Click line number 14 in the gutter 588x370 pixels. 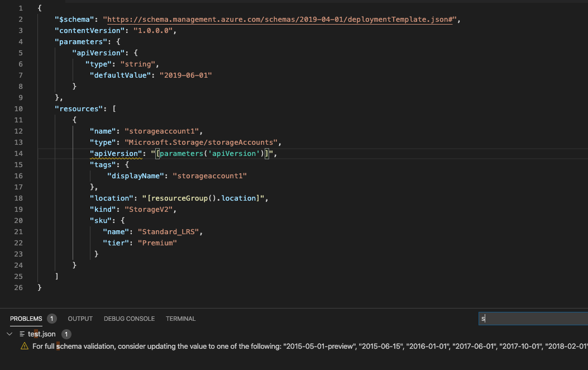[18, 153]
